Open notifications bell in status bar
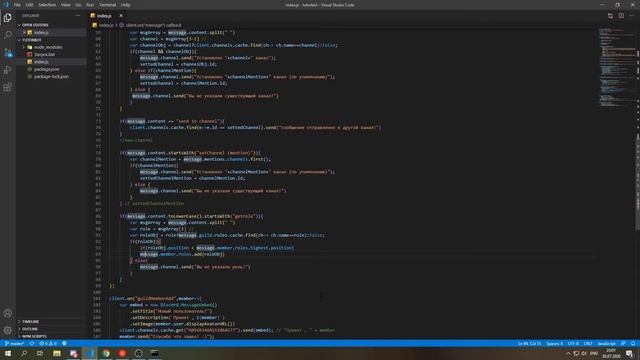The width and height of the screenshot is (640, 360). point(633,344)
